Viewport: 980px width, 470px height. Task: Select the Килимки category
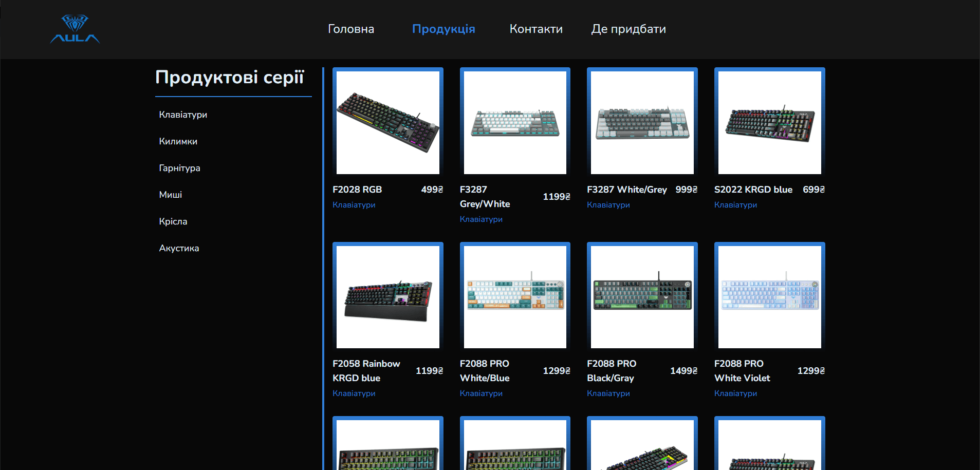[178, 141]
